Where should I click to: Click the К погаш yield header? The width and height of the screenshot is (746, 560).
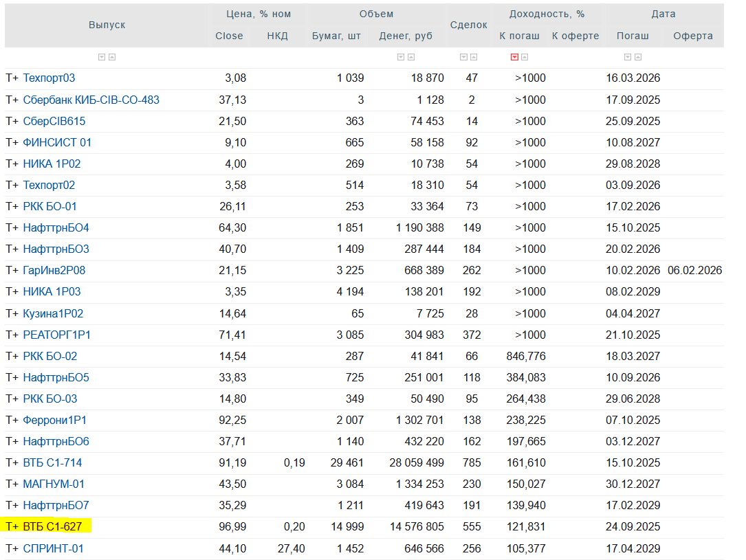point(520,36)
